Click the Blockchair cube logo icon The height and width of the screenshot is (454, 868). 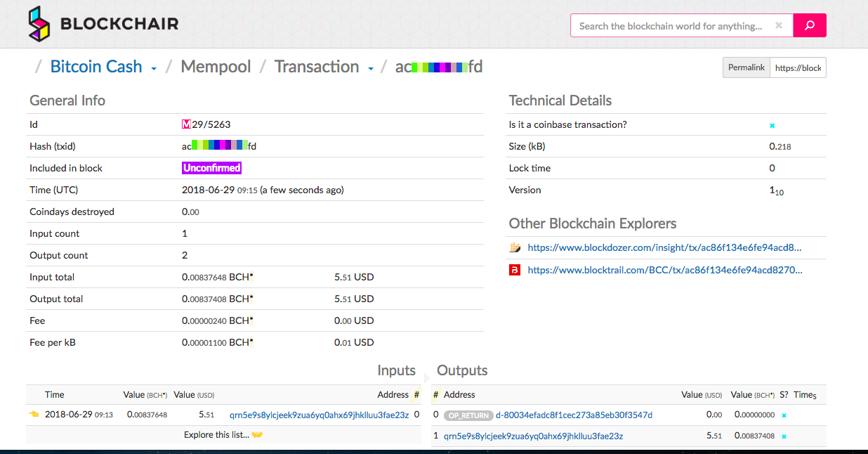pyautogui.click(x=39, y=24)
